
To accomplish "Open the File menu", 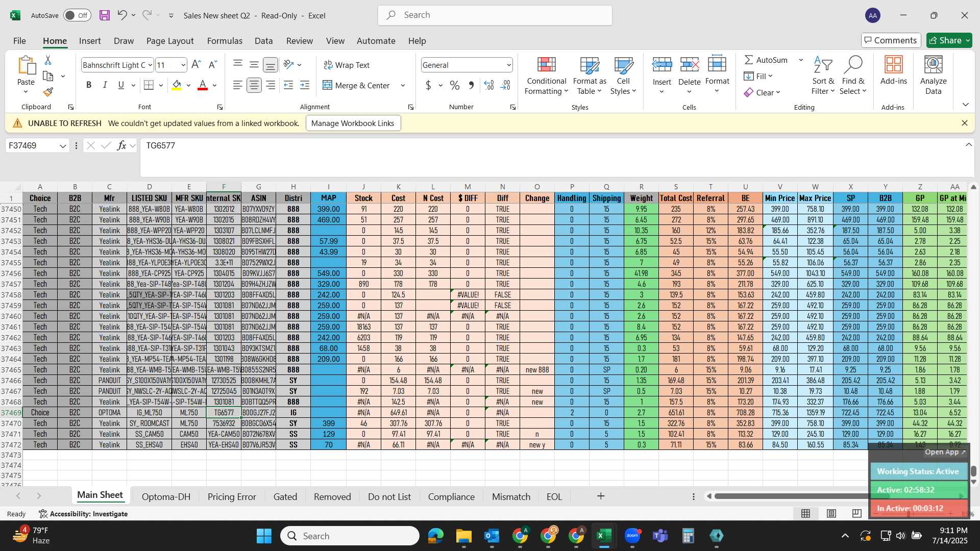I will 19,41.
